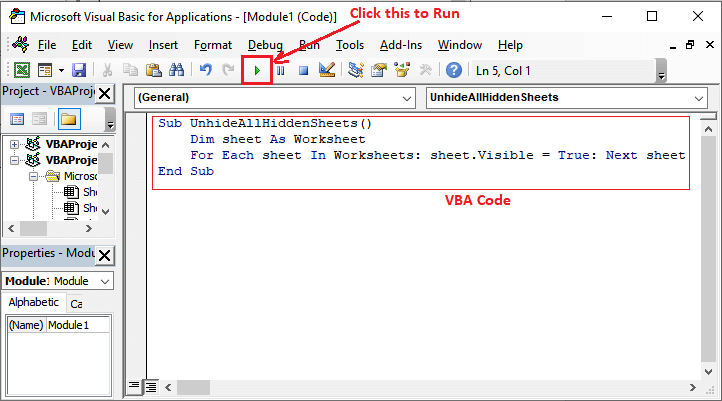
Task: Switch to the Categorized properties tab
Action: pos(76,304)
